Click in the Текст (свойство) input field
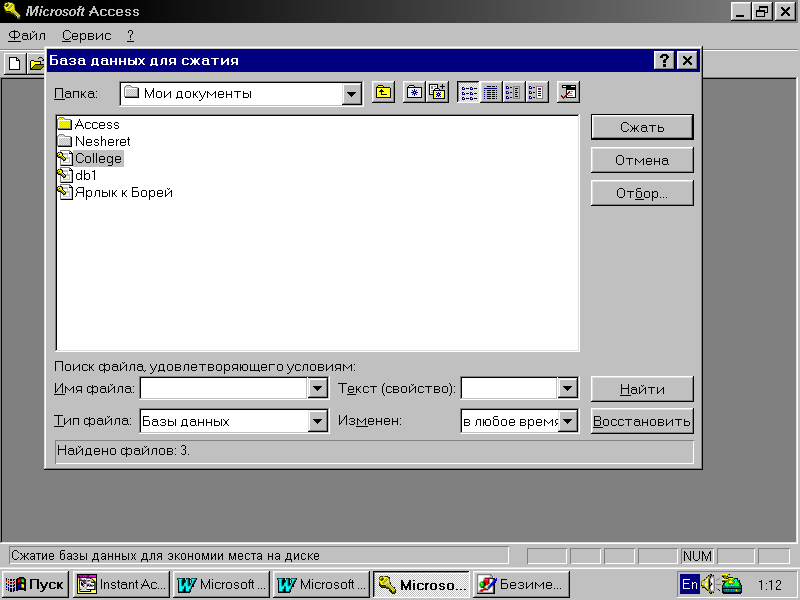Screen dimensions: 800x600 [x=509, y=389]
